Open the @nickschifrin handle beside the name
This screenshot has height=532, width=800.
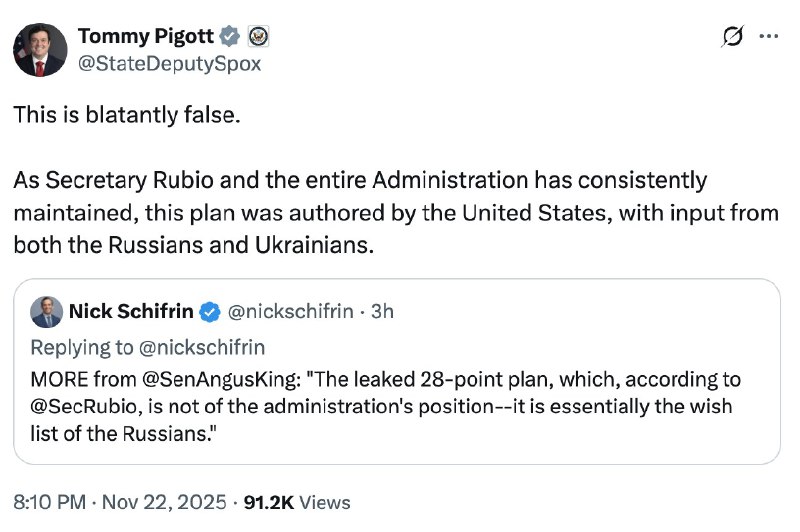pyautogui.click(x=290, y=311)
